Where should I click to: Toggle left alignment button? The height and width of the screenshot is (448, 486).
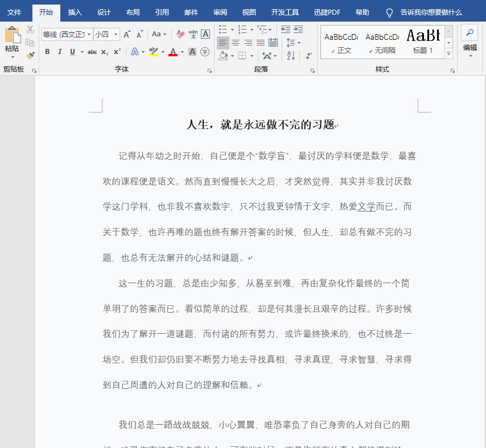coord(223,43)
